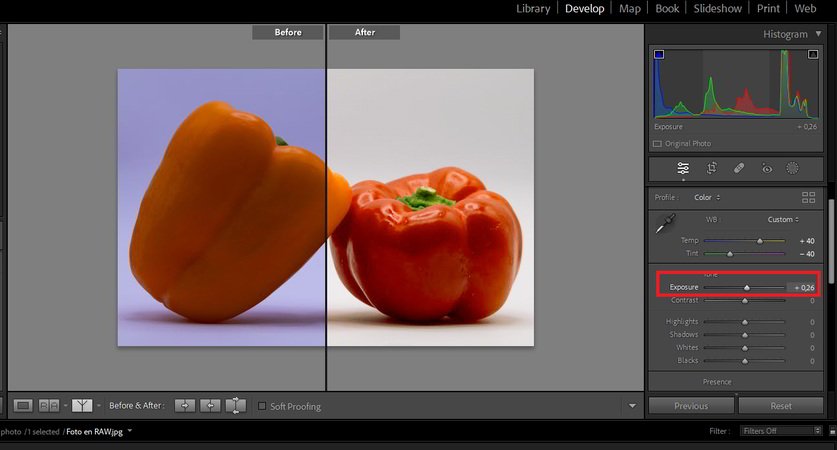Swap Before and After settings
The height and width of the screenshot is (450, 837).
pyautogui.click(x=235, y=406)
